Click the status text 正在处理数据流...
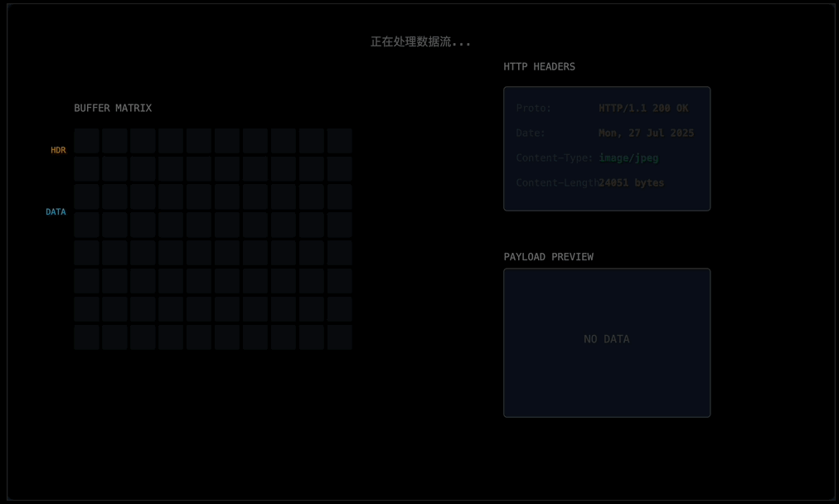Viewport: 839px width, 504px height. [420, 41]
